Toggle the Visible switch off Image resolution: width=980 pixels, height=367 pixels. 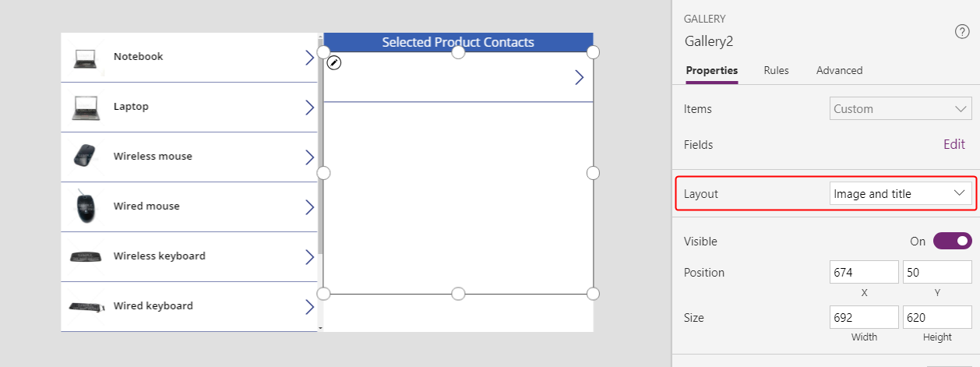coord(952,242)
